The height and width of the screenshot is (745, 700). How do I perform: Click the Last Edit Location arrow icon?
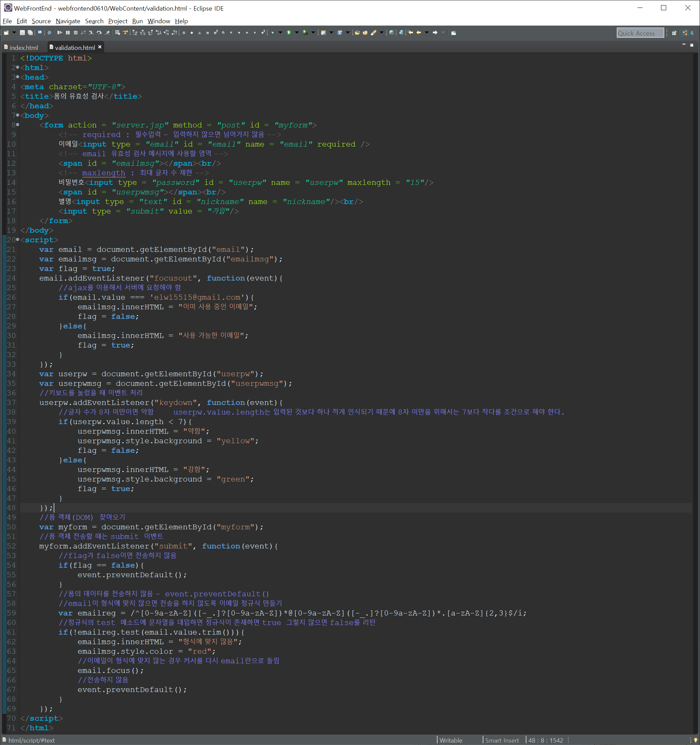(411, 32)
